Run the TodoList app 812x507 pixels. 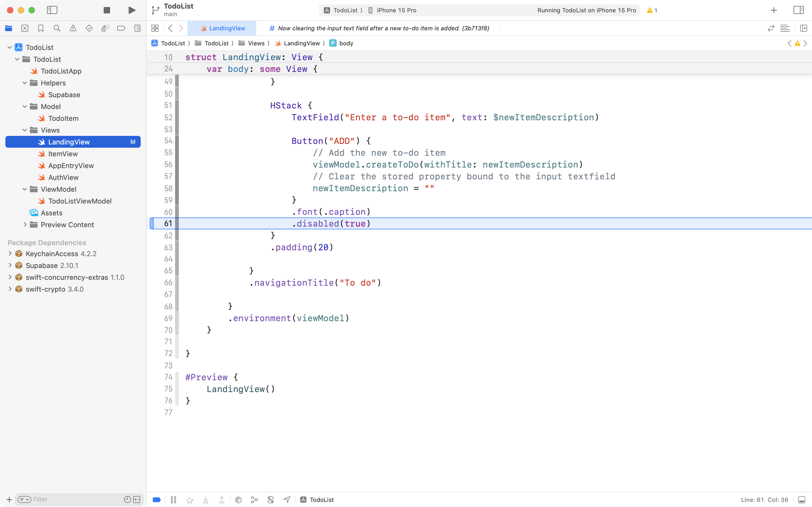[x=131, y=10]
